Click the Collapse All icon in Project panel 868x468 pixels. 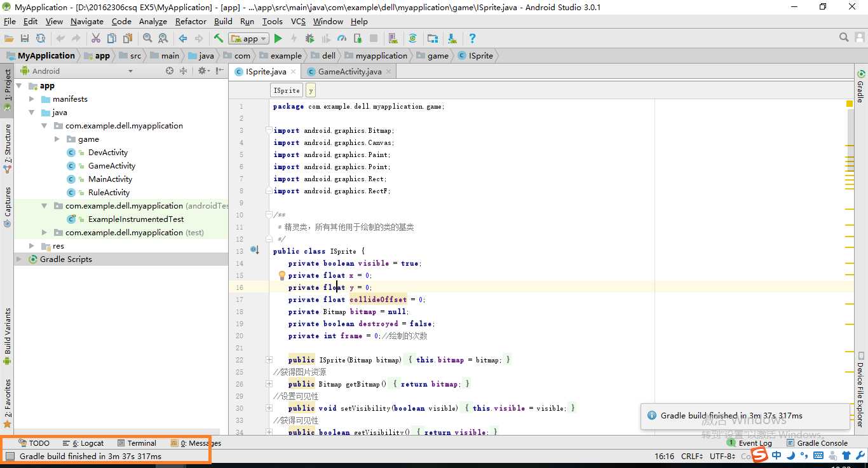tap(184, 71)
